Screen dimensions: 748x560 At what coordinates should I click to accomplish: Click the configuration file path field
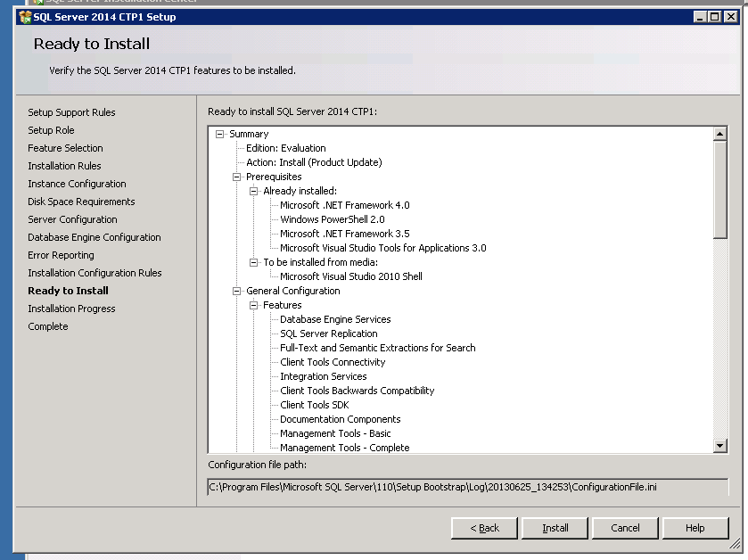(x=467, y=487)
